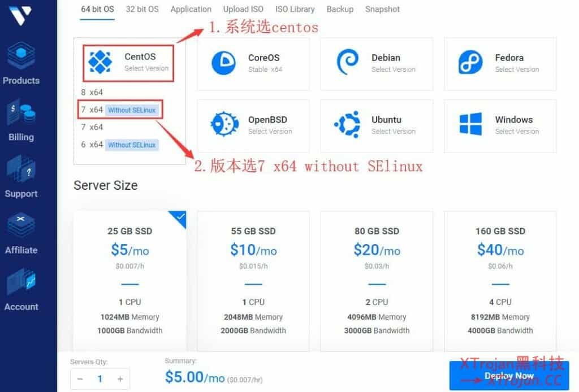Switch to the ISO Library tab
Screen dimensions: 579x392
295,9
